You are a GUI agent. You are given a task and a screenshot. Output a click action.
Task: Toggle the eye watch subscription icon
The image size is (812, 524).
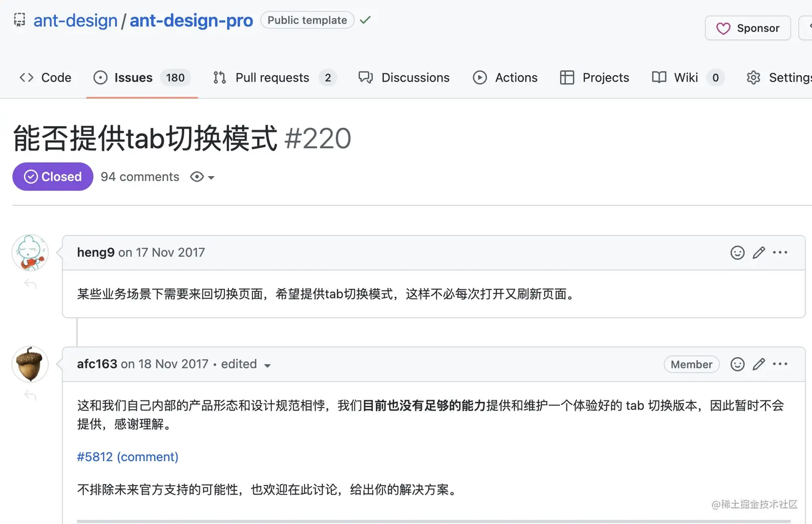coord(197,177)
